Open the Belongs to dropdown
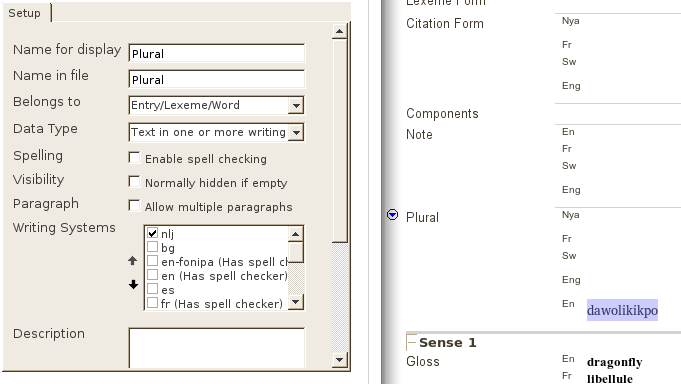The width and height of the screenshot is (681, 384). [x=296, y=106]
